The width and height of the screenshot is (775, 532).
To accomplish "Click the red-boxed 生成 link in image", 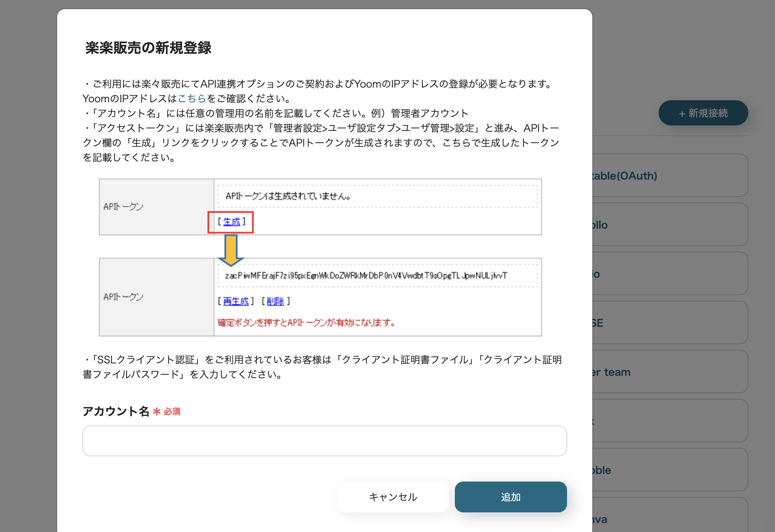I will (x=231, y=222).
